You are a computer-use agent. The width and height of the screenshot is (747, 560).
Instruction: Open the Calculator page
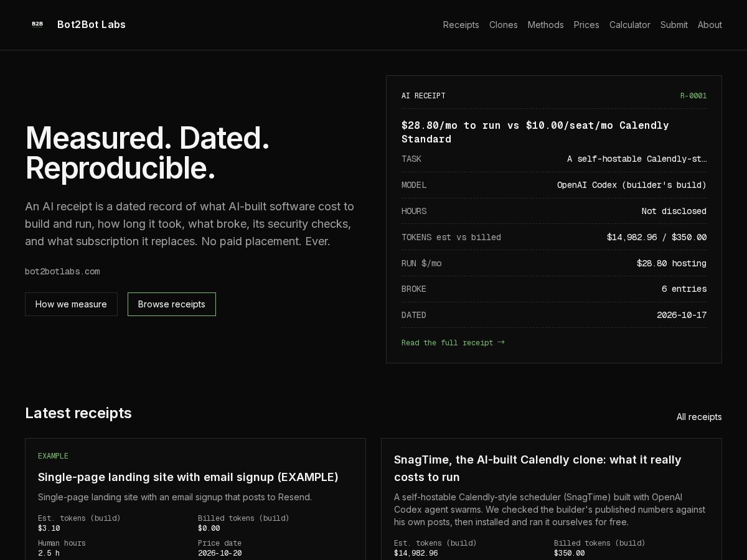tap(630, 25)
